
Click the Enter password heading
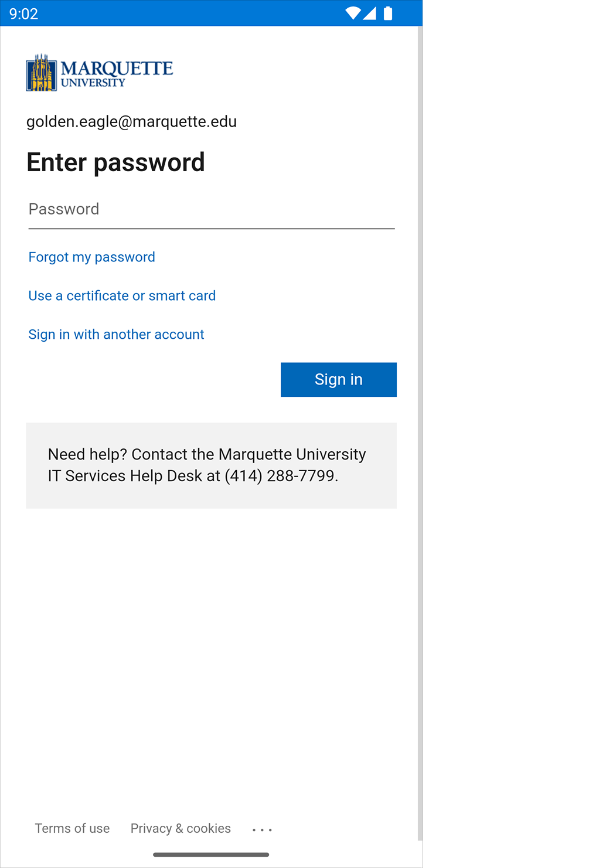pyautogui.click(x=115, y=162)
